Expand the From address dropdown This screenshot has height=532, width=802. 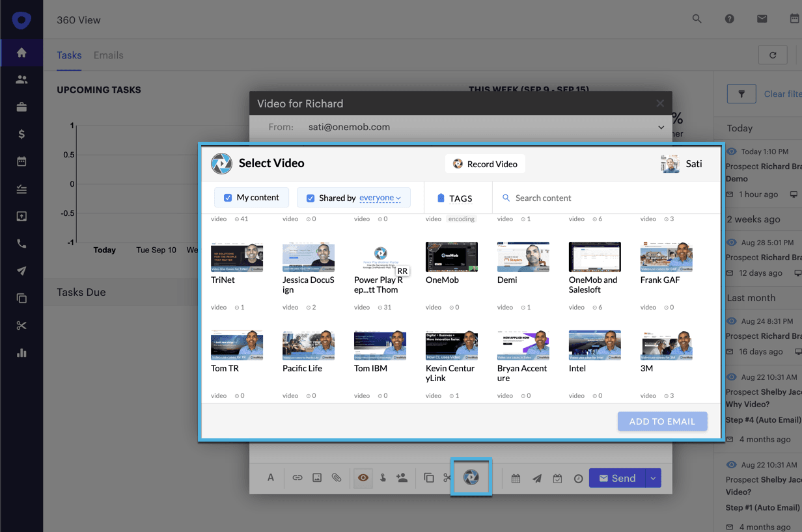(661, 127)
